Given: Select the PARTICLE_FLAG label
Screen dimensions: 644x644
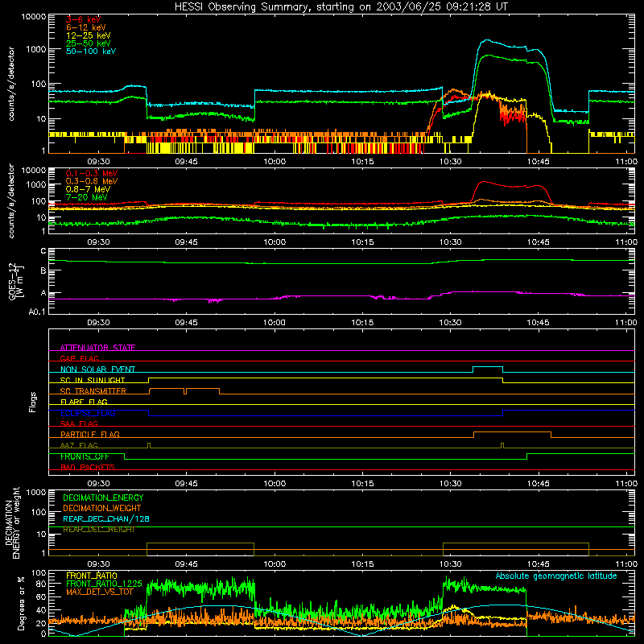Looking at the screenshot, I should pos(90,434).
